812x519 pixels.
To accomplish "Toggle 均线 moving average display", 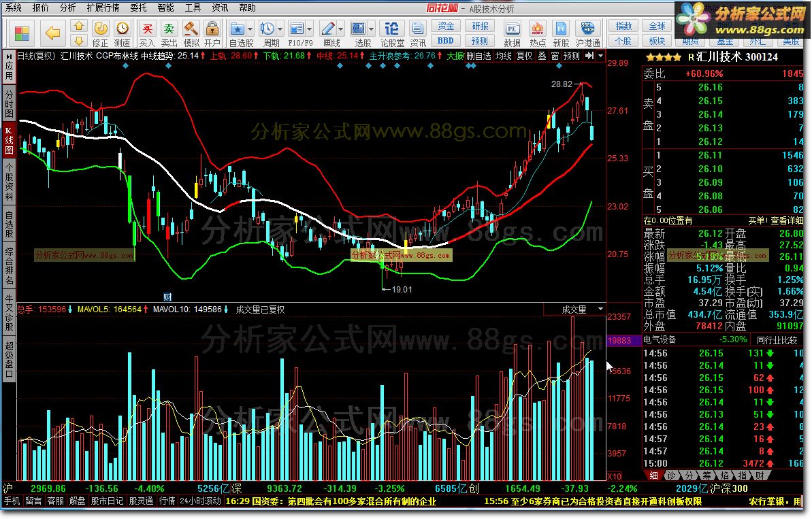I will pyautogui.click(x=503, y=56).
